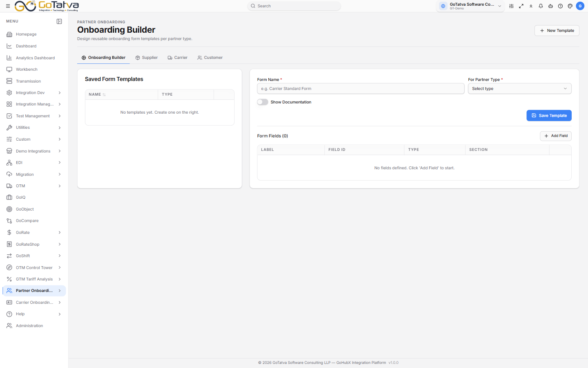This screenshot has height=368, width=588.
Task: Open notifications bell icon
Action: pyautogui.click(x=541, y=6)
